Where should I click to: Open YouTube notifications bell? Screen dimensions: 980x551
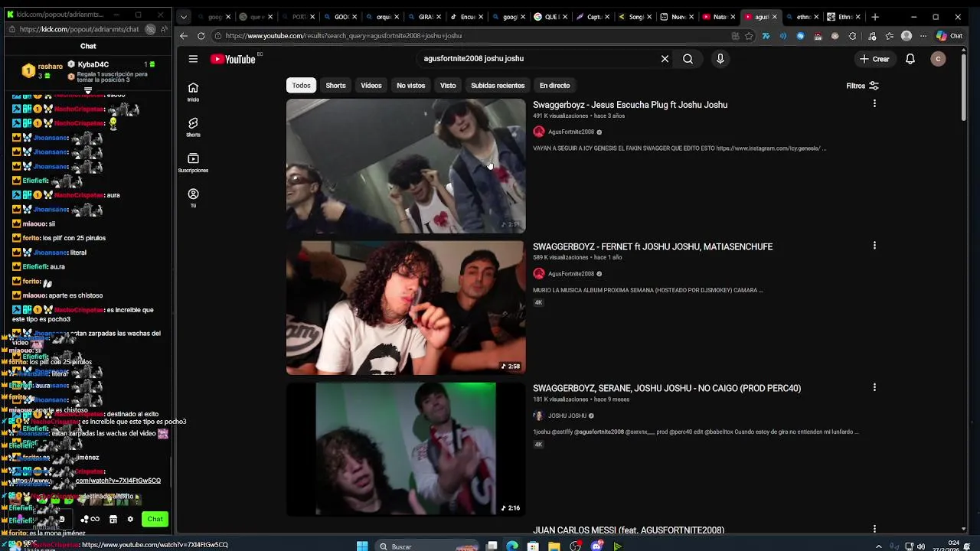point(910,59)
